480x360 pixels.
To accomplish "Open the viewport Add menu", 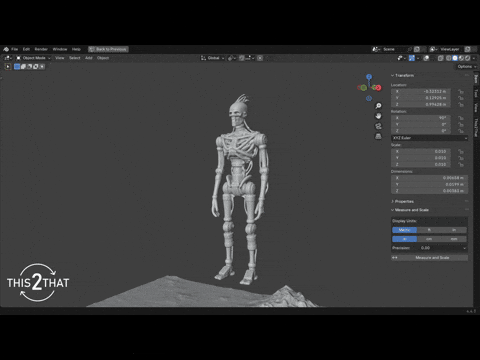I will [89, 58].
